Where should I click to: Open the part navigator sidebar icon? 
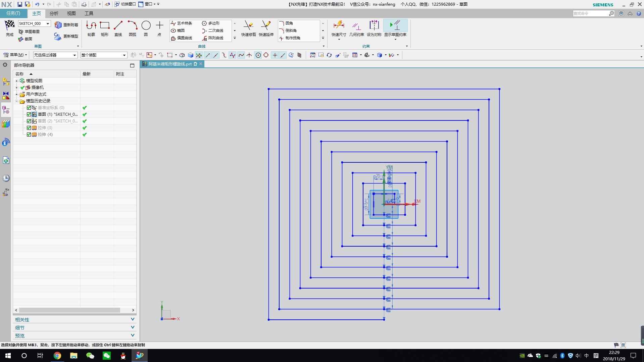tap(6, 110)
